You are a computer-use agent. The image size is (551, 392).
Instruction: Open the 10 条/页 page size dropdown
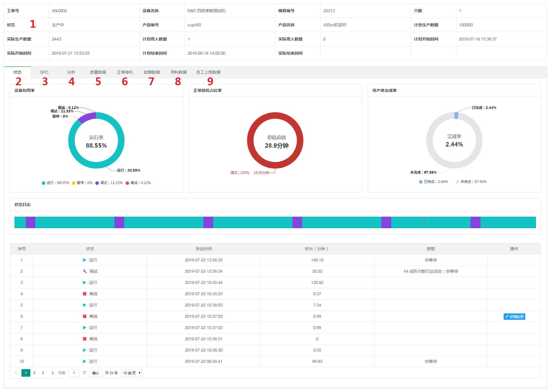(x=131, y=373)
